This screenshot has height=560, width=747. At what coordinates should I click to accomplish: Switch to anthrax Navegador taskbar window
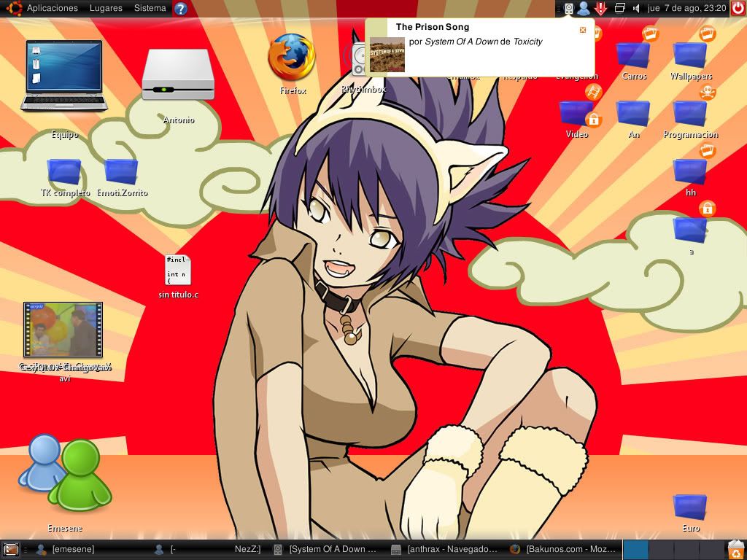tap(444, 550)
